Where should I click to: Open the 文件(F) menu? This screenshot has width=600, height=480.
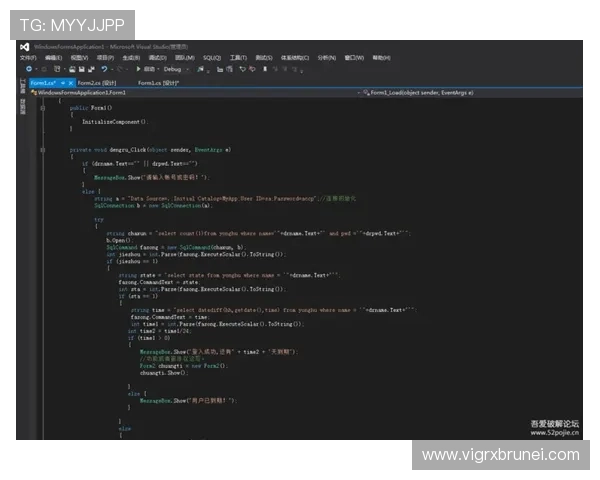tap(27, 58)
